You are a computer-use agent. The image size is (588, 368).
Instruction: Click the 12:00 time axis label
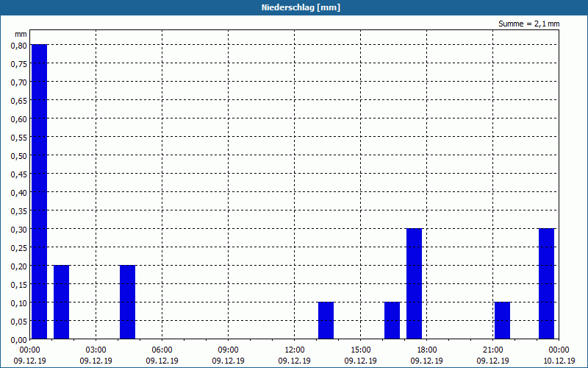tap(295, 350)
